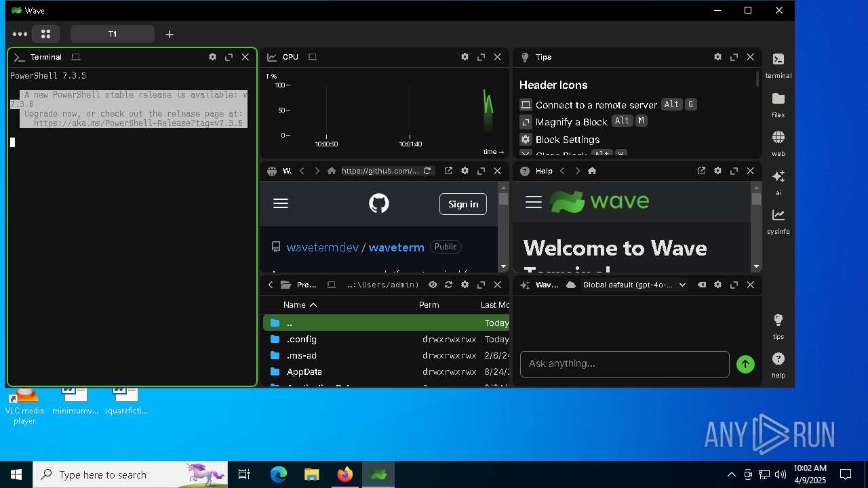
Task: Click the github.com URL field
Action: point(380,171)
